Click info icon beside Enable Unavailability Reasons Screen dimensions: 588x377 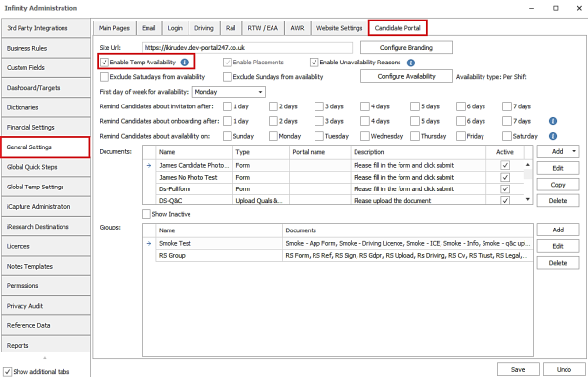coord(411,63)
